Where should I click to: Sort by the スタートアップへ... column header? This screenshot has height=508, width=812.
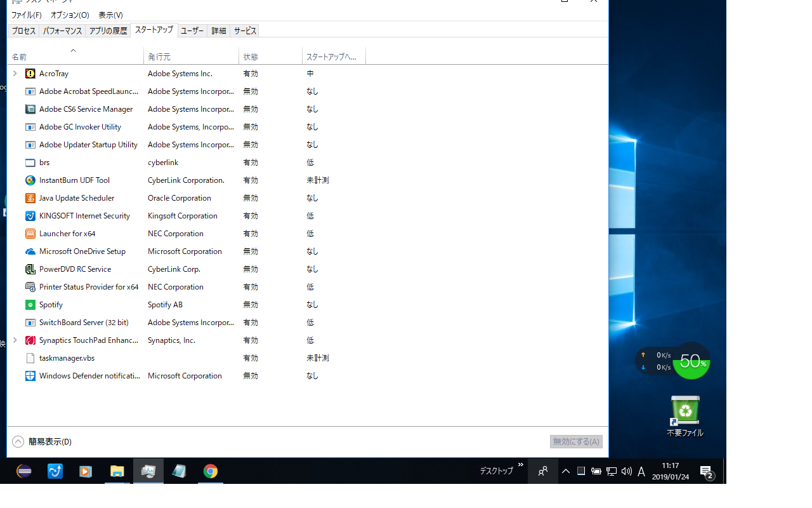334,57
